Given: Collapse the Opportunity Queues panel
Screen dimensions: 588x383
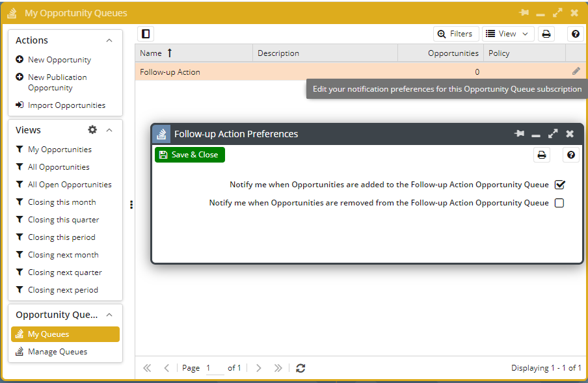Looking at the screenshot, I should pos(109,314).
